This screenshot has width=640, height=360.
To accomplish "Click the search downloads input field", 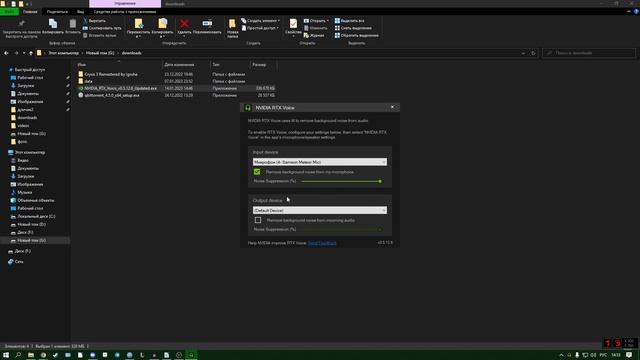I will point(589,53).
